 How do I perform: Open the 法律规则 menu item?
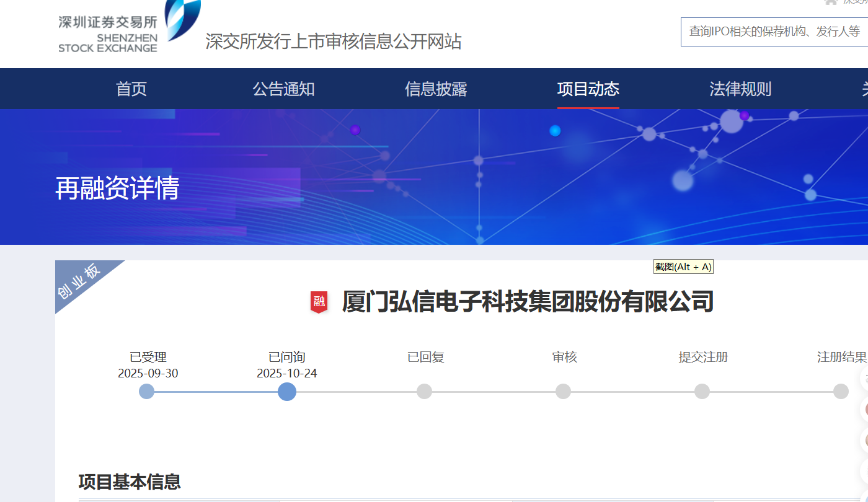click(x=740, y=89)
